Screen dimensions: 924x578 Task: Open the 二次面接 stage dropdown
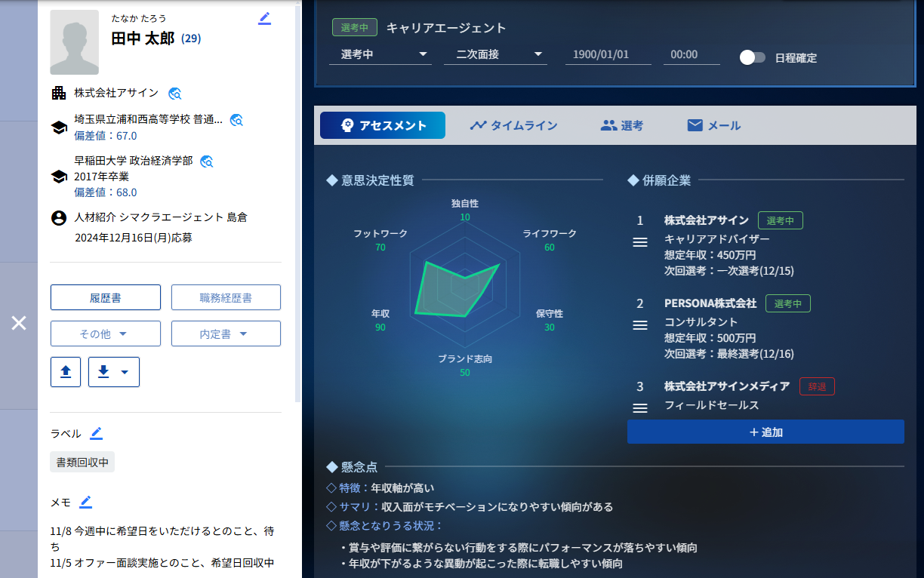[496, 54]
